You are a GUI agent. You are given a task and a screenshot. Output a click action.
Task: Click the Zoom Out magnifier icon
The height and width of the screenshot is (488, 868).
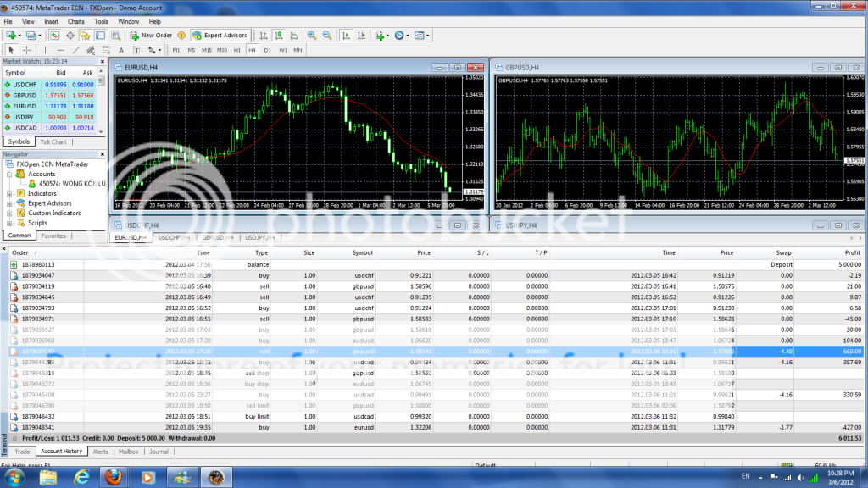pos(326,36)
